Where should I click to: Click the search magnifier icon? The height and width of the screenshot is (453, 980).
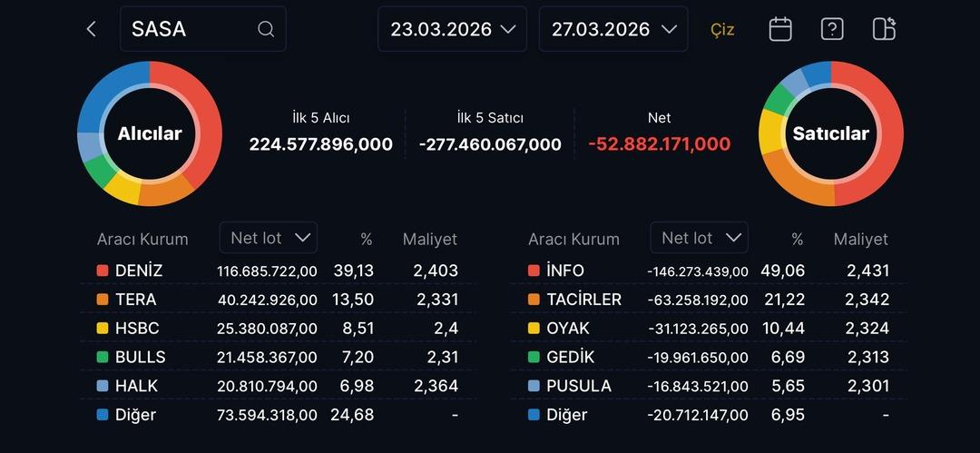pyautogui.click(x=266, y=29)
